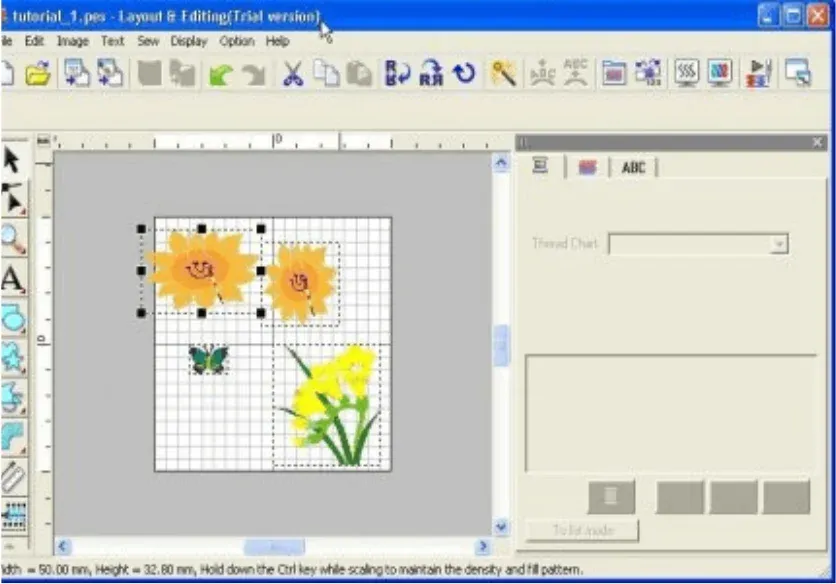Switch to the Sewing Attributes panel tab

pyautogui.click(x=541, y=166)
